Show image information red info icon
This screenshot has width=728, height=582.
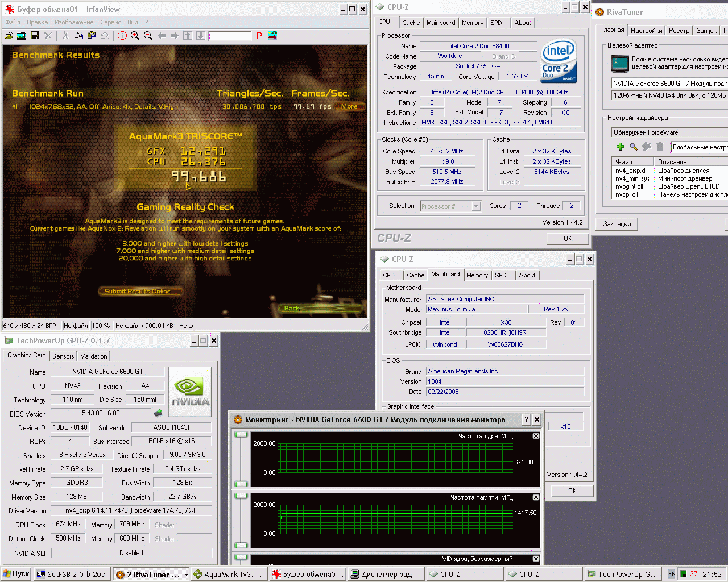click(x=122, y=36)
